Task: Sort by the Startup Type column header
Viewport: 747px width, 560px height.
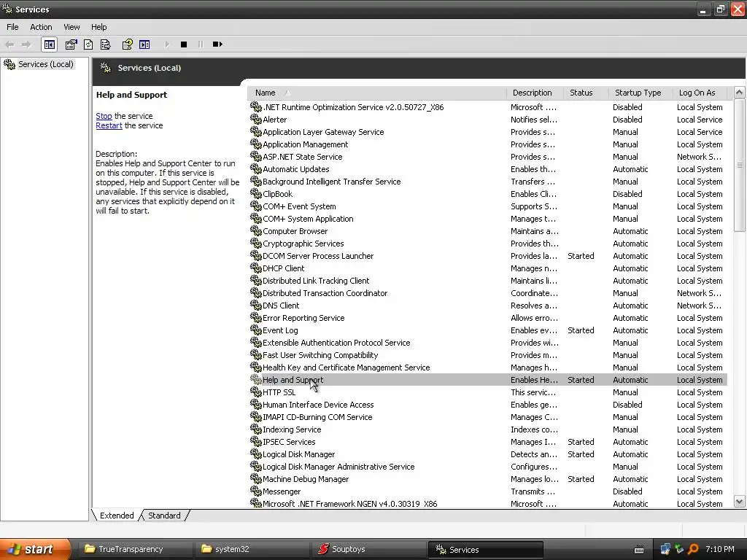Action: click(640, 93)
